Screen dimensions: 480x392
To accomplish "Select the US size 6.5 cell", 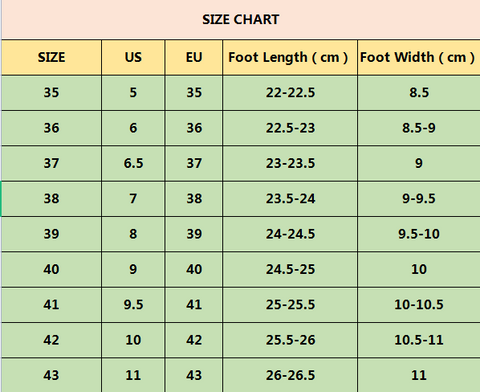I will (133, 163).
